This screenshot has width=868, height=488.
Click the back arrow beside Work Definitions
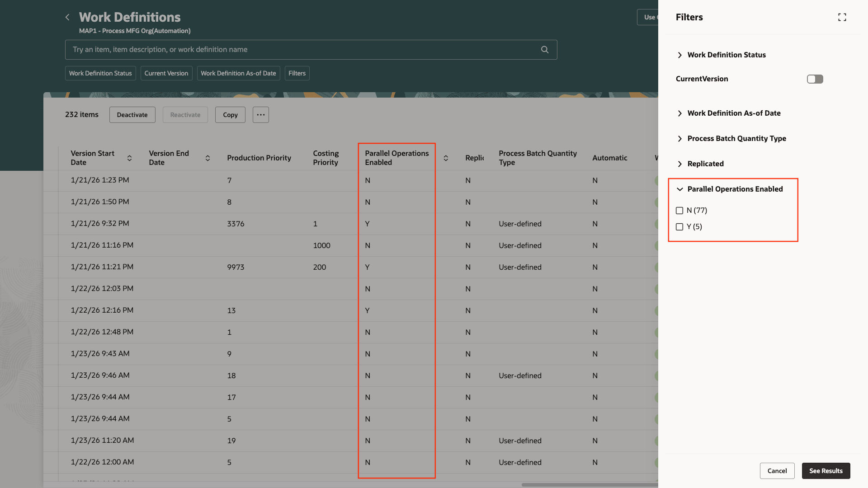[x=67, y=17]
